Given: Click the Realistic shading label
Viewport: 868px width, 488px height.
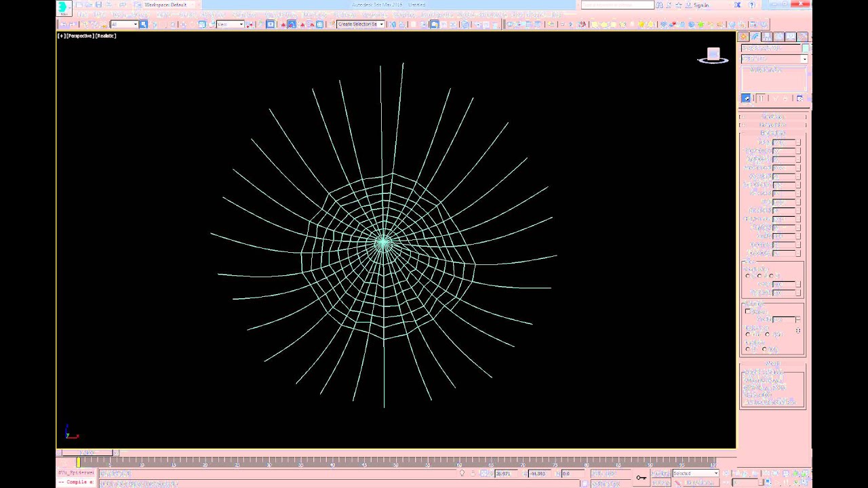Looking at the screenshot, I should pos(106,36).
